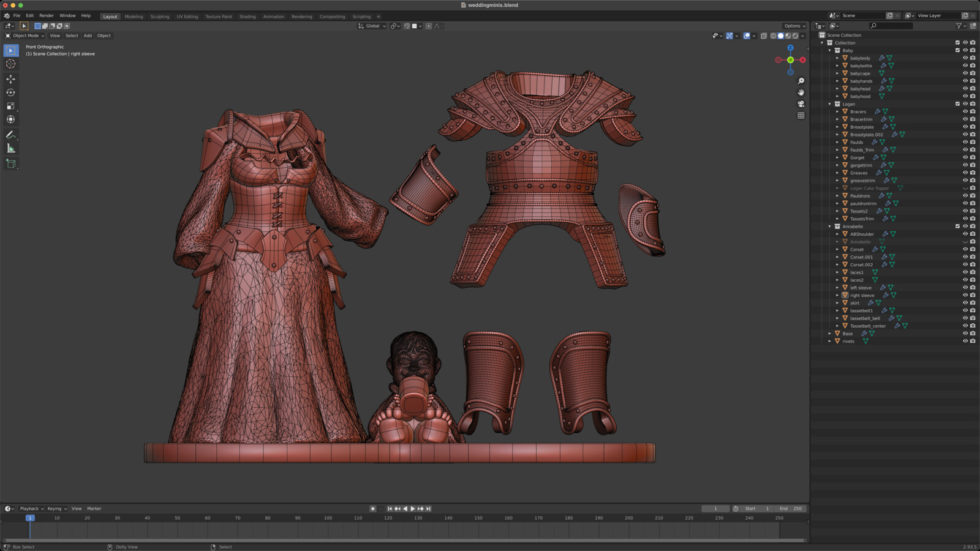Switch to the Sculpting workspace tab
Image resolution: width=980 pixels, height=551 pixels.
coord(159,17)
